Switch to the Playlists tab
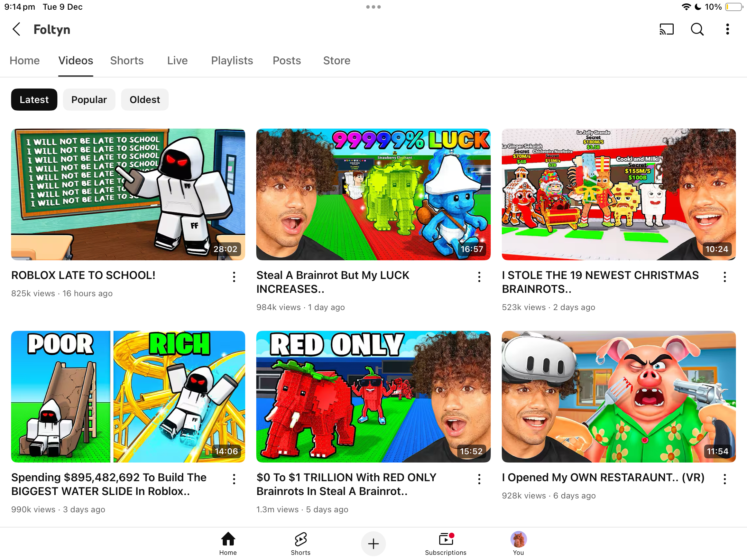 (x=232, y=60)
